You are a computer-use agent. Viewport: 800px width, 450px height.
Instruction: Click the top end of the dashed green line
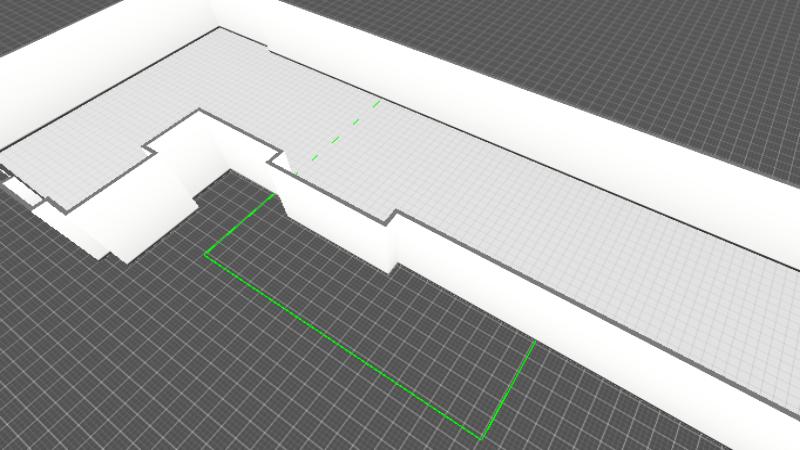point(378,101)
